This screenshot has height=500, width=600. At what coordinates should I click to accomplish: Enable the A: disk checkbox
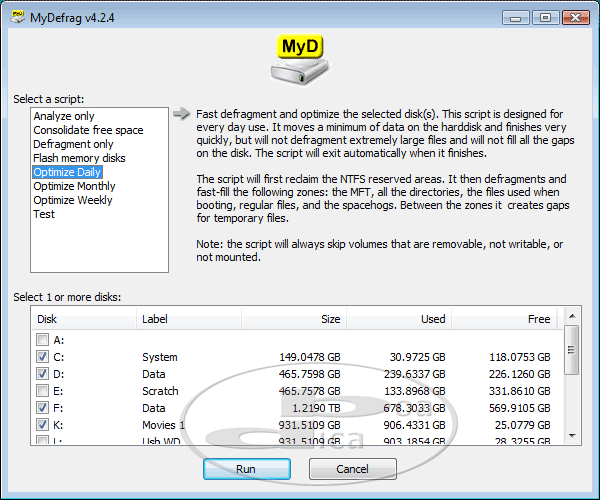[x=42, y=340]
